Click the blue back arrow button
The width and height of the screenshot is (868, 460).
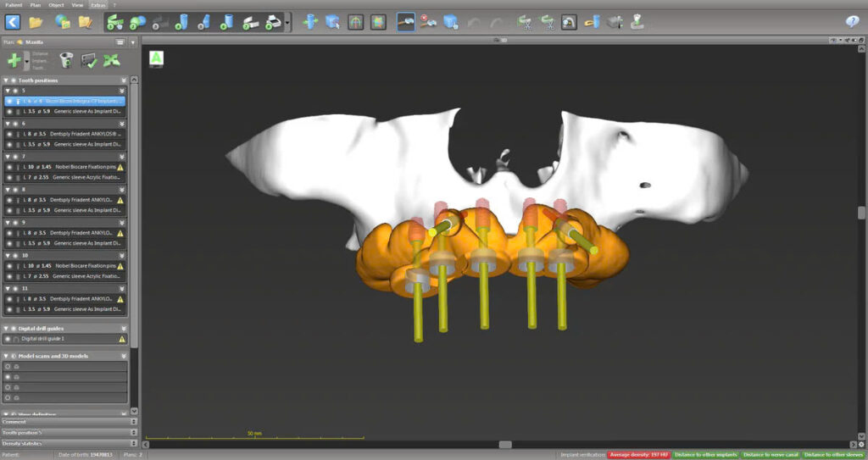(13, 22)
